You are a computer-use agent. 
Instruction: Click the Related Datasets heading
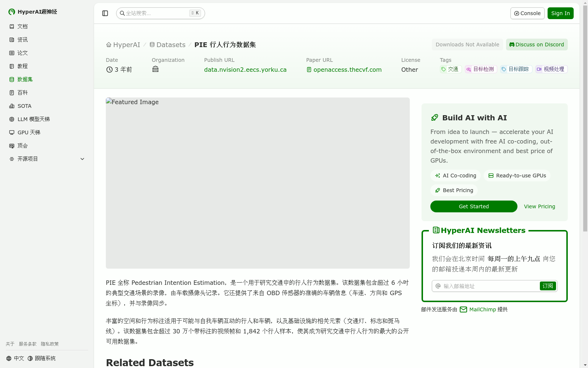(150, 362)
